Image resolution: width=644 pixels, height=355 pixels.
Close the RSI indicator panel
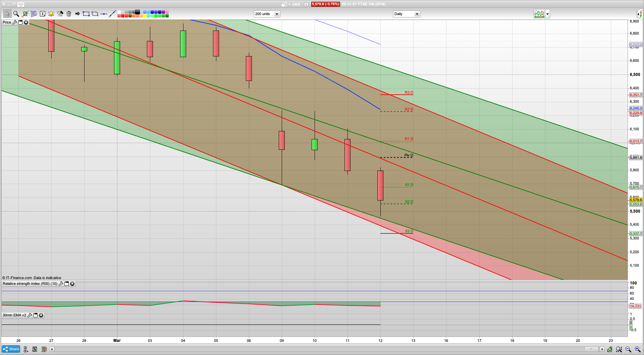tap(72, 284)
